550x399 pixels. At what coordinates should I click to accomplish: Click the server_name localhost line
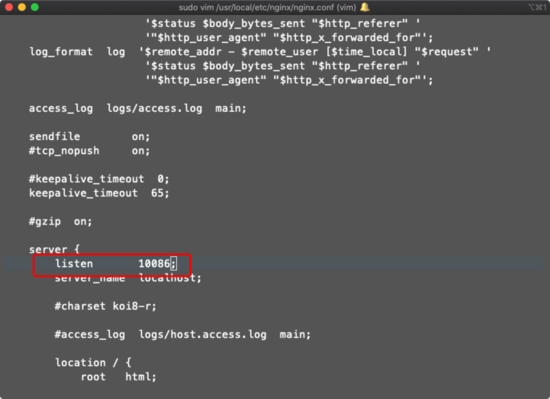click(x=128, y=278)
